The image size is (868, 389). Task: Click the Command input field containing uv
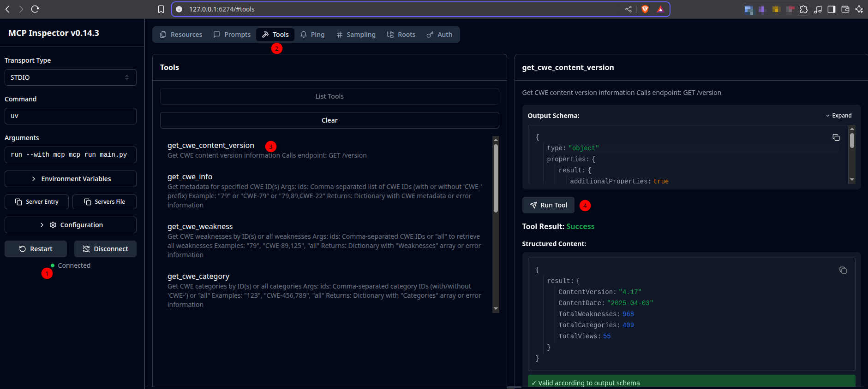pos(71,116)
